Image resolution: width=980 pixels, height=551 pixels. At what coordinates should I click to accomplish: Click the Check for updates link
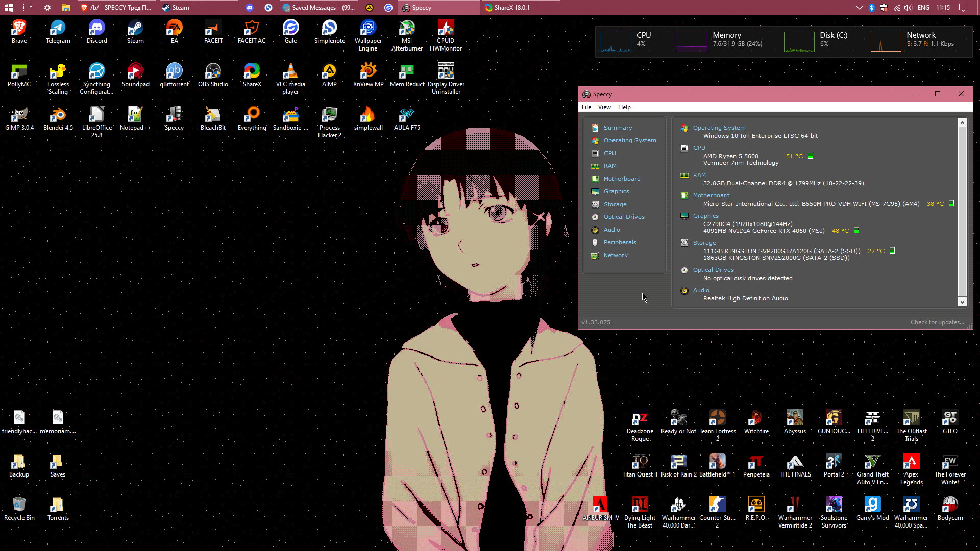[x=937, y=322]
